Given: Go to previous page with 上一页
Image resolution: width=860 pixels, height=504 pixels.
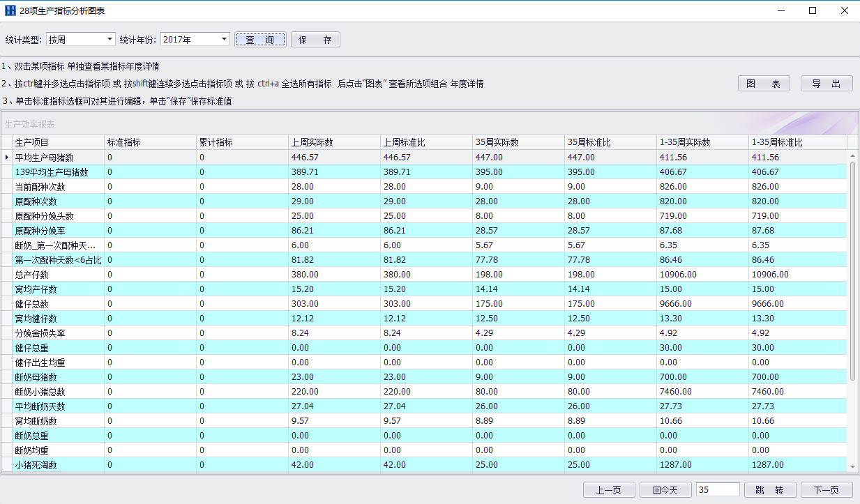Looking at the screenshot, I should [609, 490].
